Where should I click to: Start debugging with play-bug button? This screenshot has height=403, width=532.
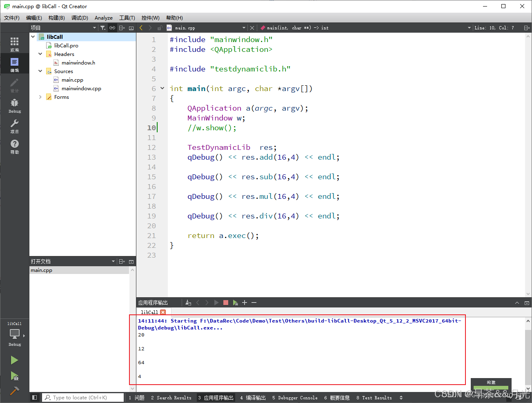14,376
